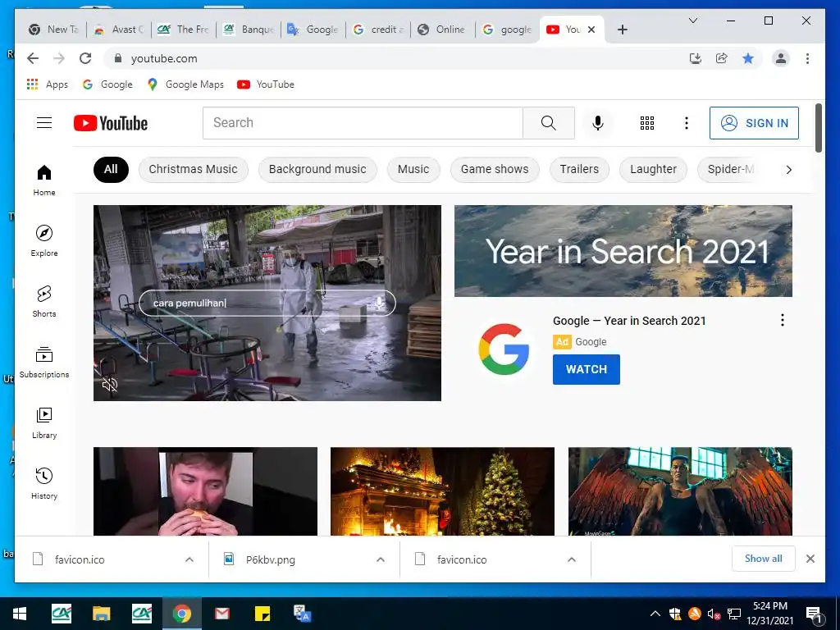The image size is (840, 630).
Task: Click the install app icon in address bar
Action: 696,58
